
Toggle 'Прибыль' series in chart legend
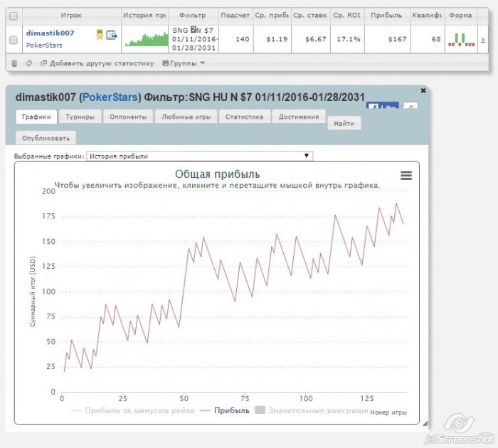pyautogui.click(x=226, y=410)
